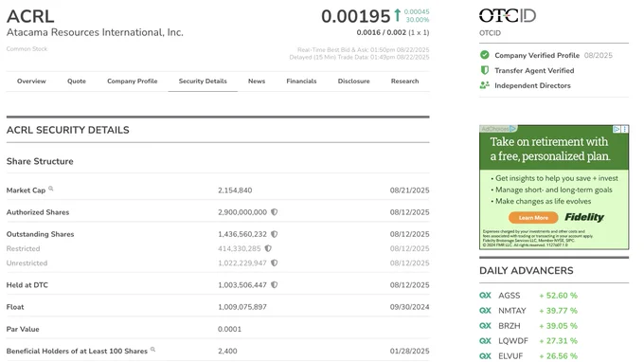The height and width of the screenshot is (362, 644).
Task: Open NMTAY ticker in Daily Advancers
Action: [x=512, y=311]
